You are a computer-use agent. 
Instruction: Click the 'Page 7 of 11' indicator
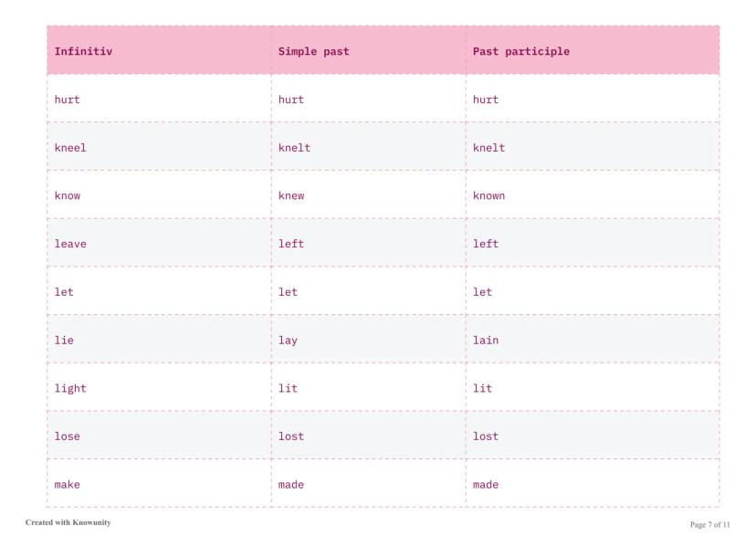click(710, 524)
